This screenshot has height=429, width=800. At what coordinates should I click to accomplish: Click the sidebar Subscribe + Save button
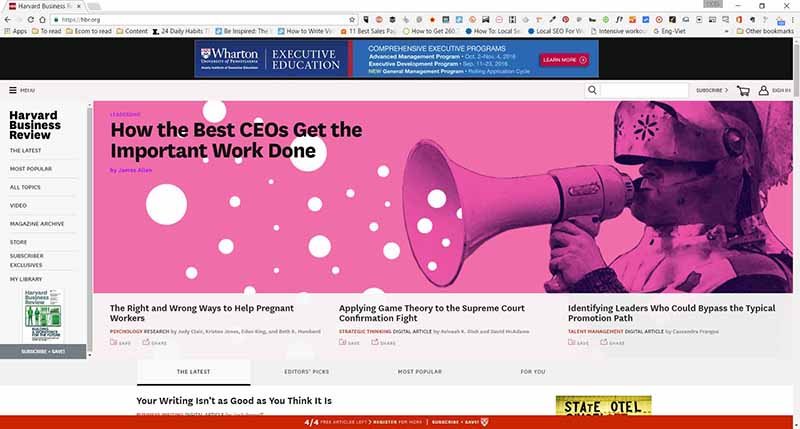pos(43,351)
